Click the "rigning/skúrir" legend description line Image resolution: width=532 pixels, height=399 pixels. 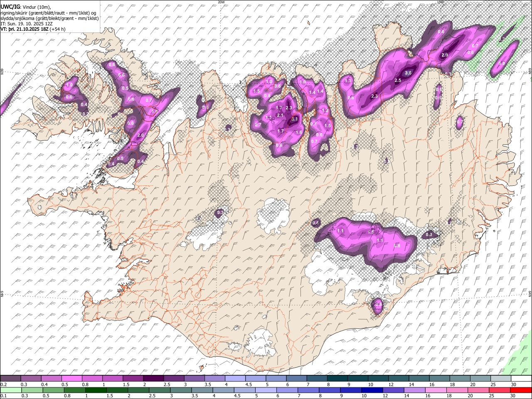click(48, 12)
